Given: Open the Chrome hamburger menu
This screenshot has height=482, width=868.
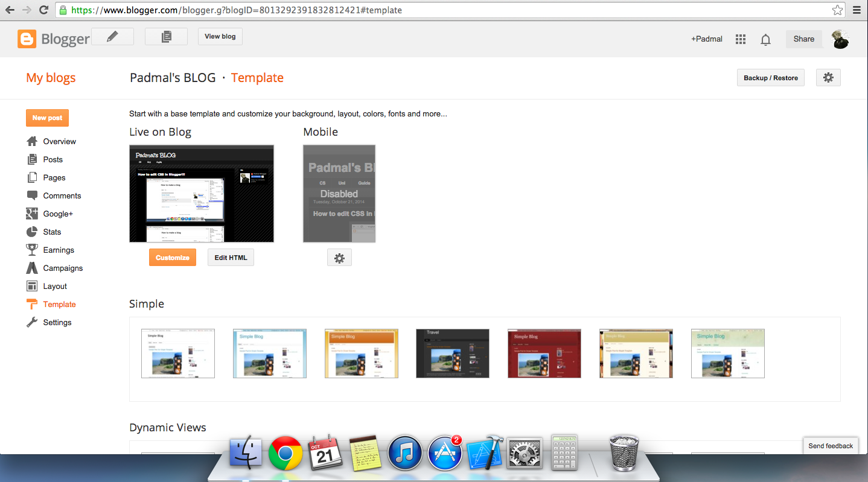Looking at the screenshot, I should coord(857,10).
